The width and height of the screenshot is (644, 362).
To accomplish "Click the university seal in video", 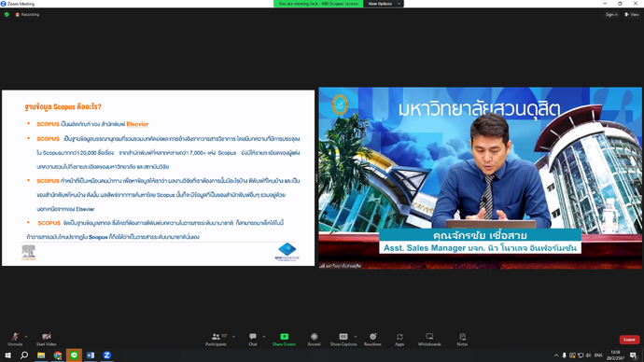I will coord(340,104).
